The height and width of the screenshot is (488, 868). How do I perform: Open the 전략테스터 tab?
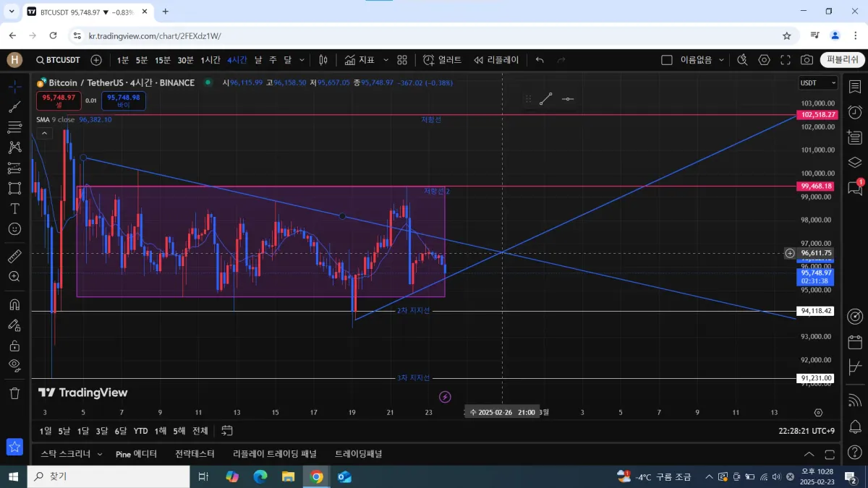click(x=195, y=454)
